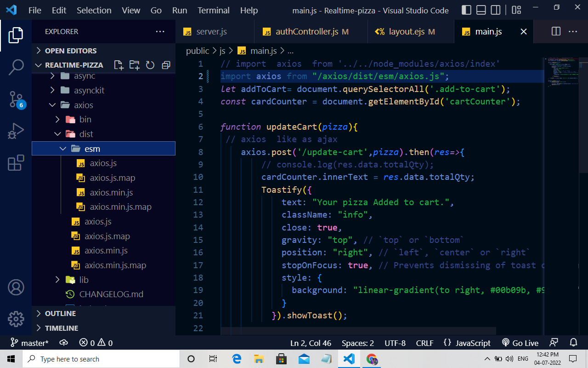Open Microsoft Edge from the taskbar
588x368 pixels.
coord(237,359)
